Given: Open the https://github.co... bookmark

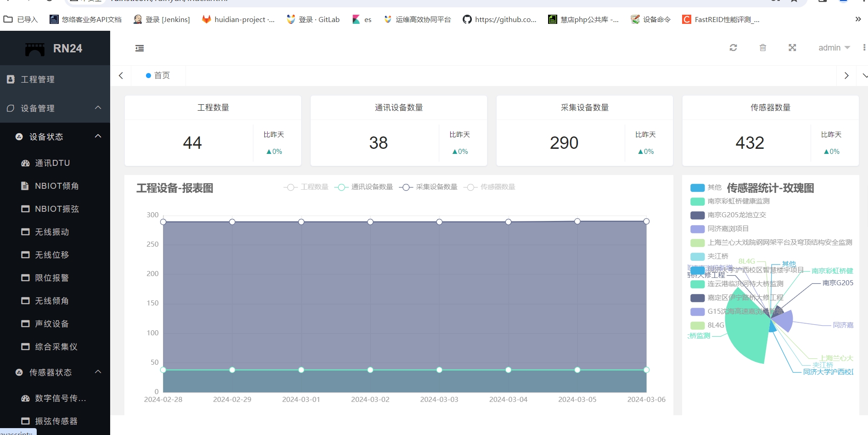Looking at the screenshot, I should (x=499, y=19).
